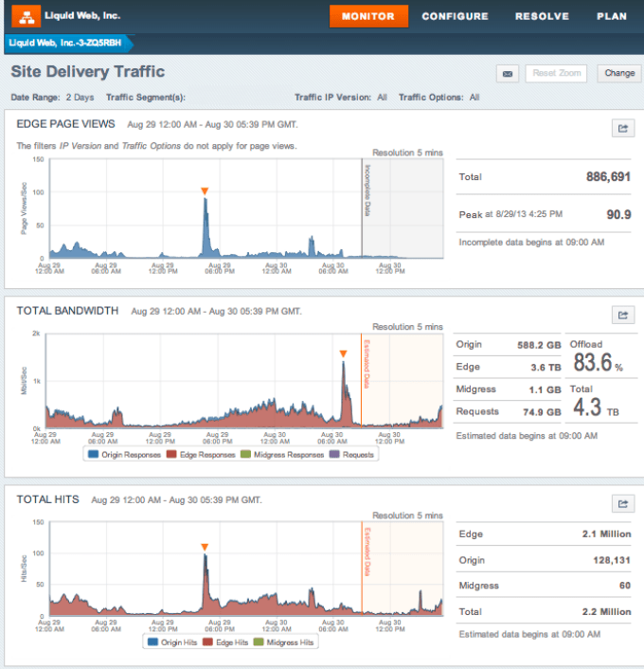Click the Incomplete Data boundary in page views chart
644x669 pixels.
point(362,208)
